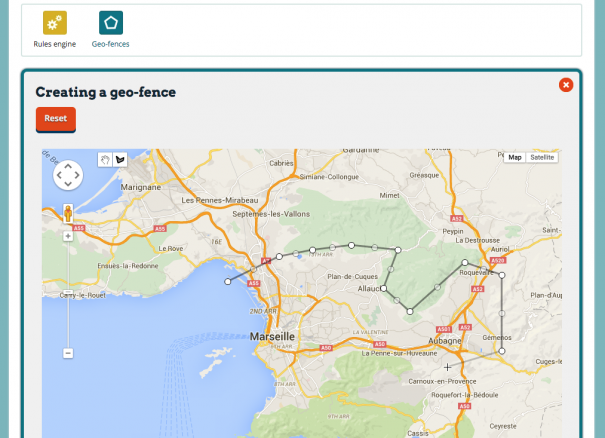Viewport: 605px width, 438px height.
Task: Select the polygon drawing tool
Action: (x=120, y=158)
